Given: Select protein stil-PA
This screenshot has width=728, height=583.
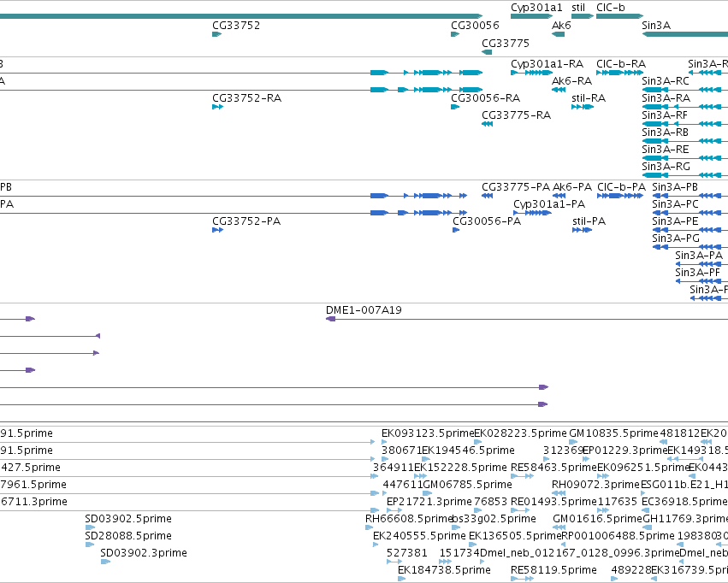Looking at the screenshot, I should (x=583, y=230).
